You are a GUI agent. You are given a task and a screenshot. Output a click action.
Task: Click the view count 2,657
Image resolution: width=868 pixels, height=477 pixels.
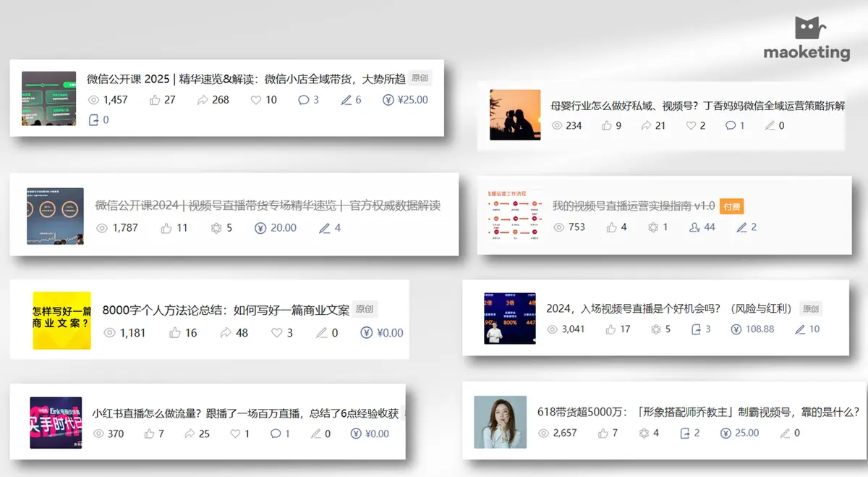tap(565, 433)
